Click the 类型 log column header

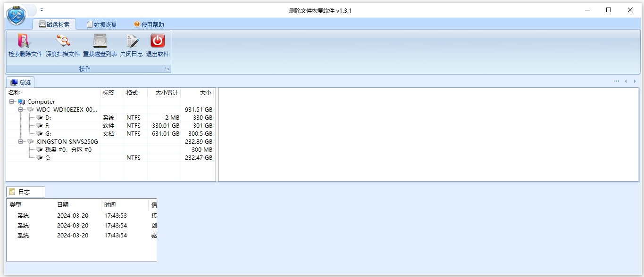click(31, 205)
